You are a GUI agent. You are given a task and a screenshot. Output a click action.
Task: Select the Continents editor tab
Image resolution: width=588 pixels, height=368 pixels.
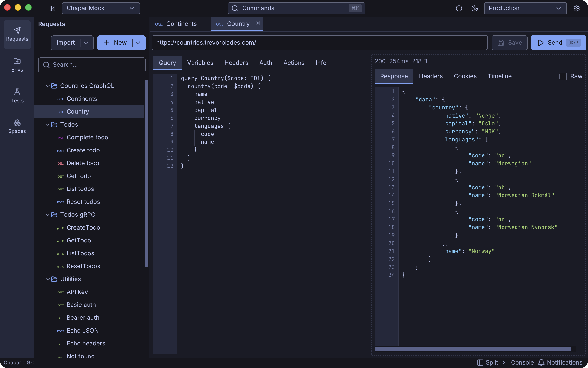[x=180, y=24]
